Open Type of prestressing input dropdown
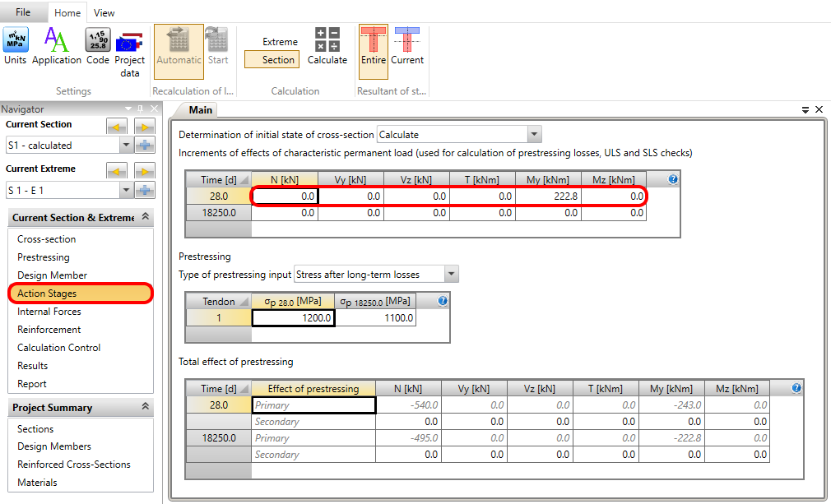831x504 pixels. [451, 275]
